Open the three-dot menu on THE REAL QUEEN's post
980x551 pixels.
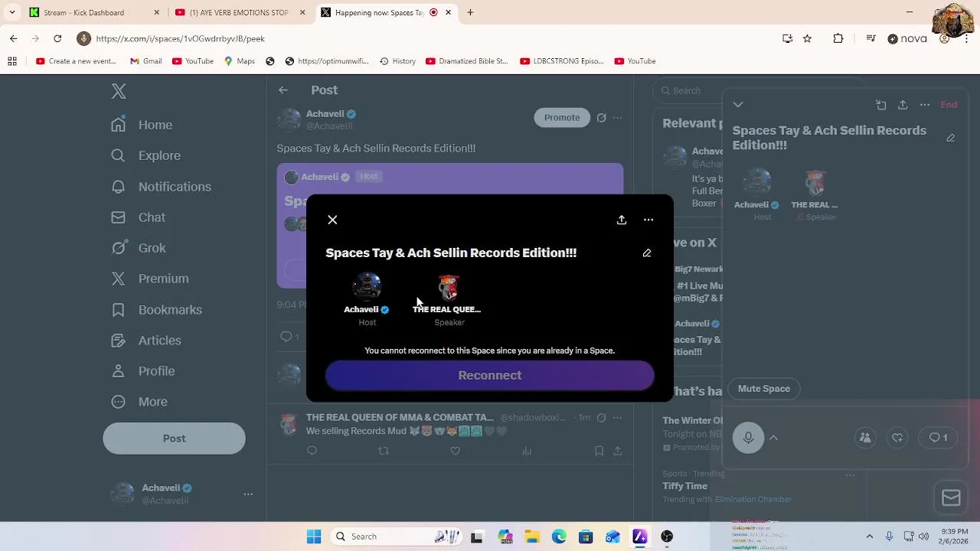[x=618, y=418]
